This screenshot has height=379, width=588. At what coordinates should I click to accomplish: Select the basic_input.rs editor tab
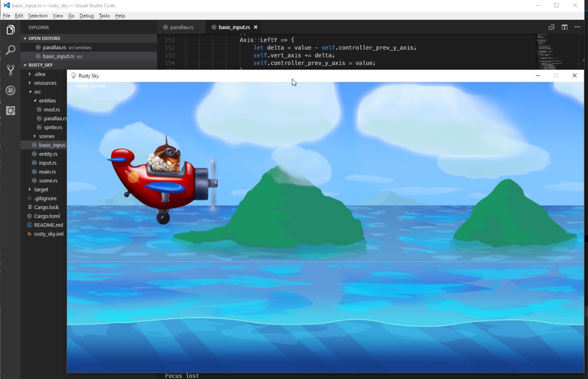[234, 27]
